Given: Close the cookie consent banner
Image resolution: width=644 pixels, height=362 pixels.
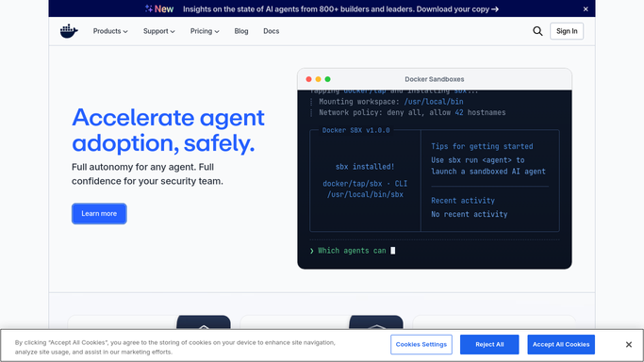Looking at the screenshot, I should [628, 344].
